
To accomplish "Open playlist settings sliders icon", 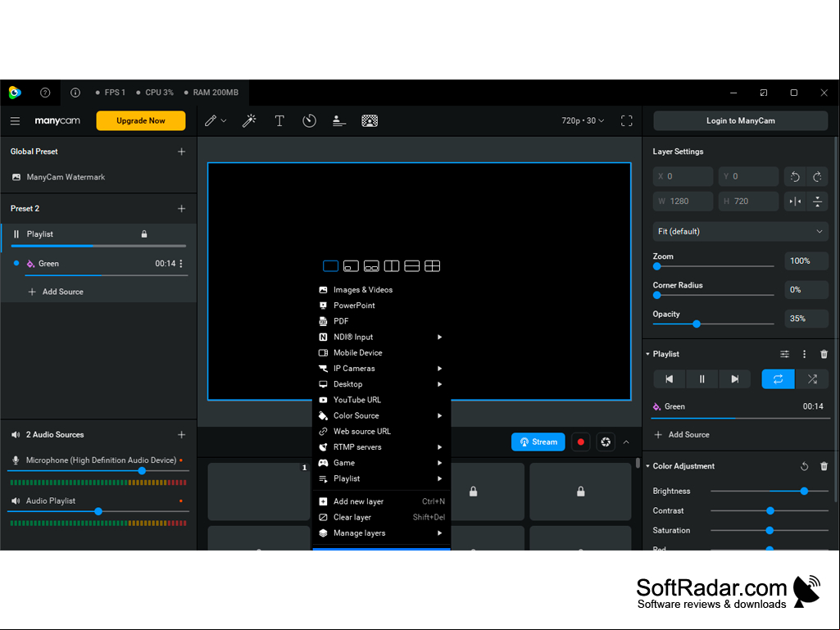I will click(784, 354).
